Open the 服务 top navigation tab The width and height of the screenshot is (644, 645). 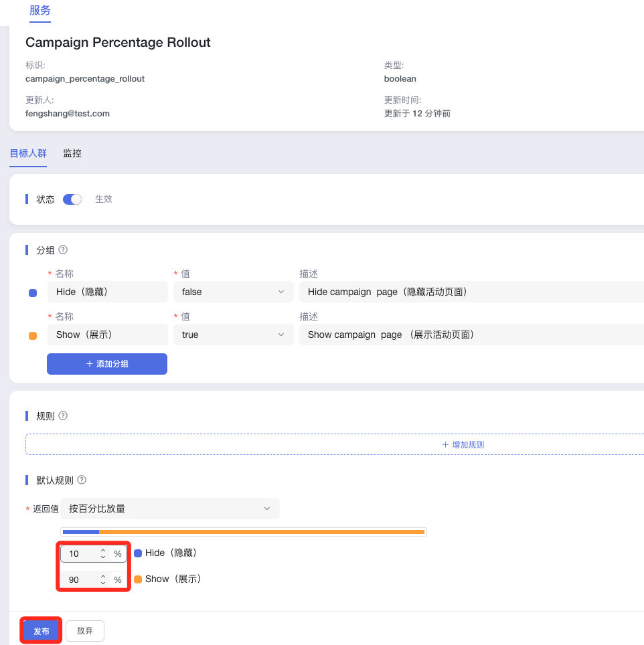[40, 10]
